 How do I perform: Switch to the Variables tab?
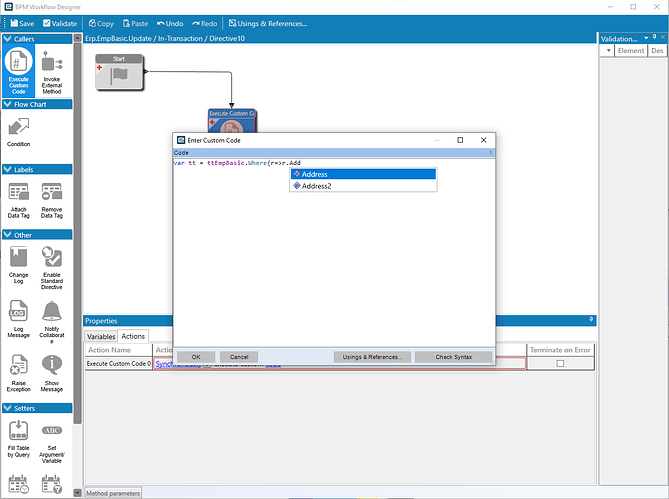pos(101,337)
